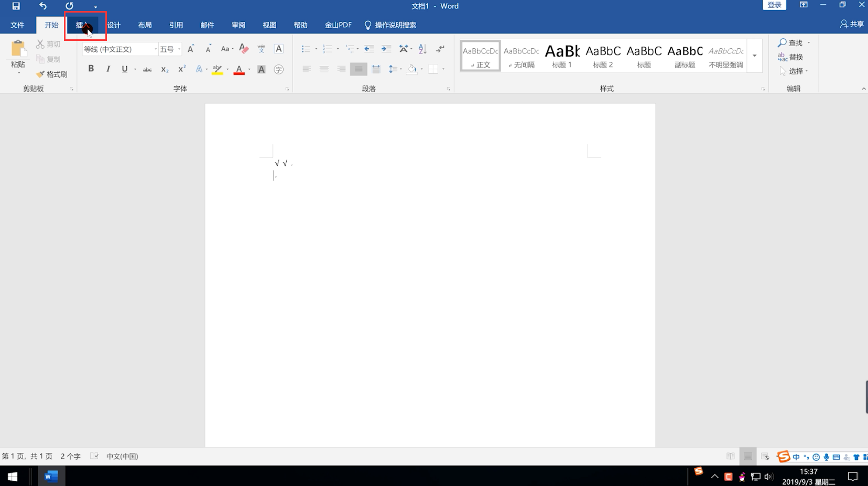Viewport: 868px width, 486px height.
Task: Click the volume icon in the system tray
Action: pos(768,477)
